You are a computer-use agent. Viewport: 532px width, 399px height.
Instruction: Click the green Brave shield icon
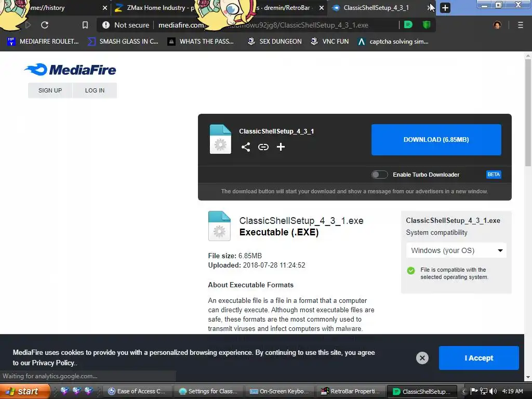(427, 24)
